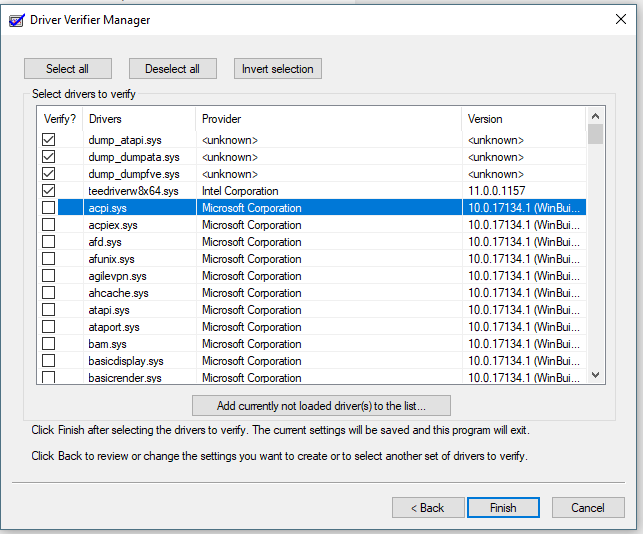Go back with the Back button
The height and width of the screenshot is (534, 643).
pos(428,508)
